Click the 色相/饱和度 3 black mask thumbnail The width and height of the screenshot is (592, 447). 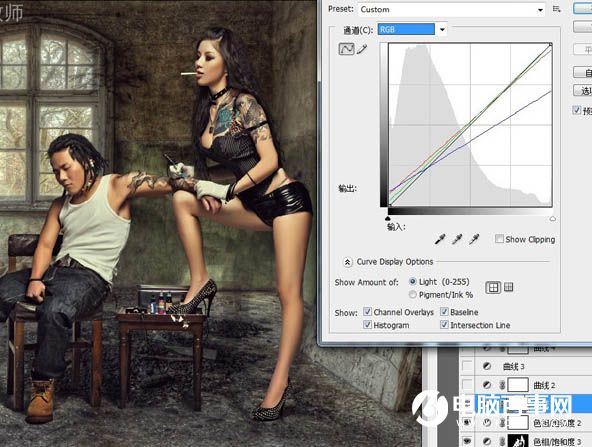[518, 441]
